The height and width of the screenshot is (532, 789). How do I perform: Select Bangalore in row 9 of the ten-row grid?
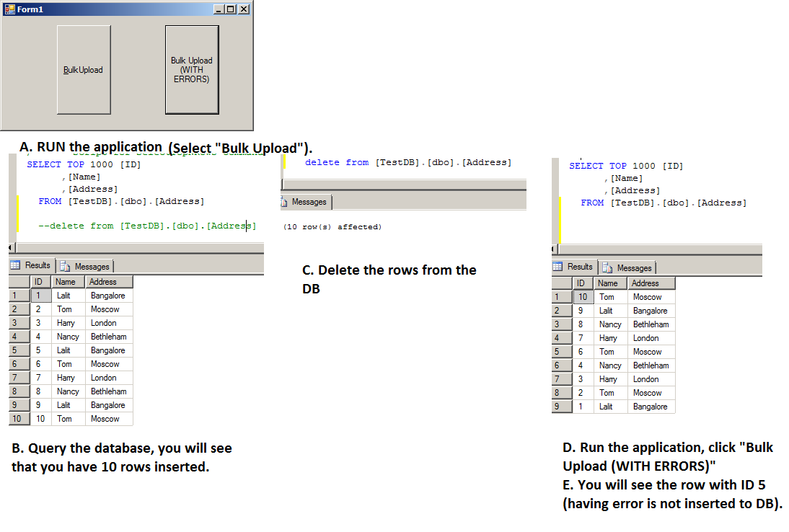[109, 405]
